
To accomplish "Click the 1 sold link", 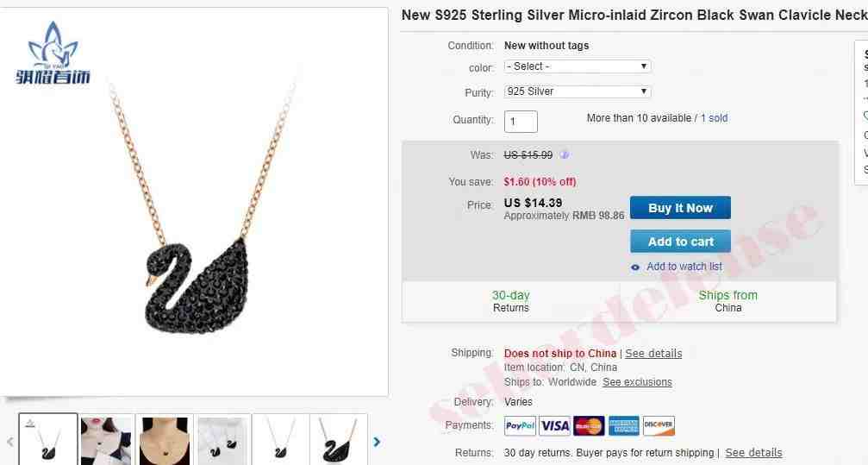I will 714,118.
